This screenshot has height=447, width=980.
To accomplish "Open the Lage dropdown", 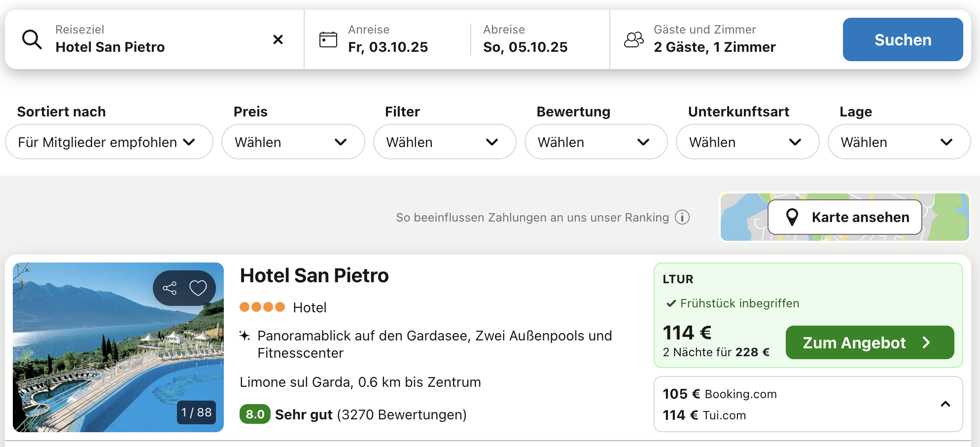I will [899, 142].
